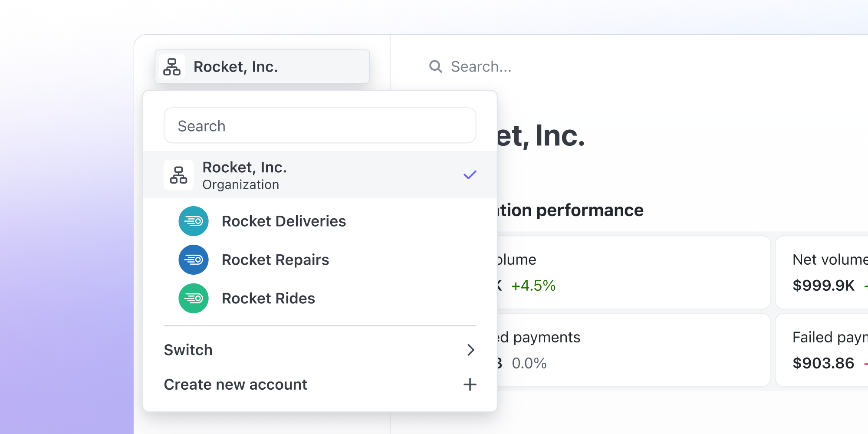The width and height of the screenshot is (868, 434).
Task: Select Rocket Deliveries as active account
Action: pos(284,221)
